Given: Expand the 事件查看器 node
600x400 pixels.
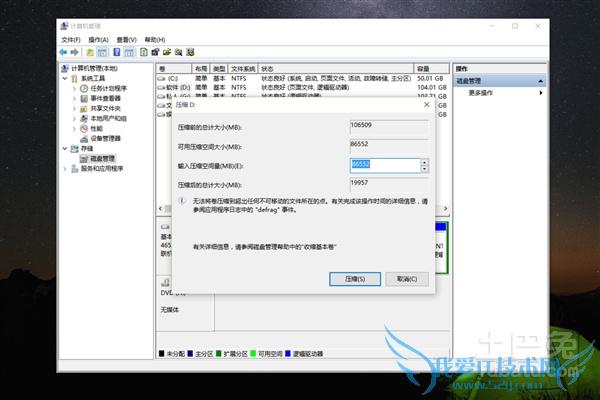Looking at the screenshot, I should point(74,98).
